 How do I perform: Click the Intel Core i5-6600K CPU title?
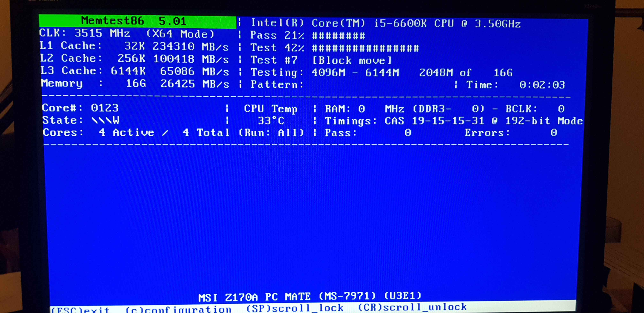click(x=386, y=23)
